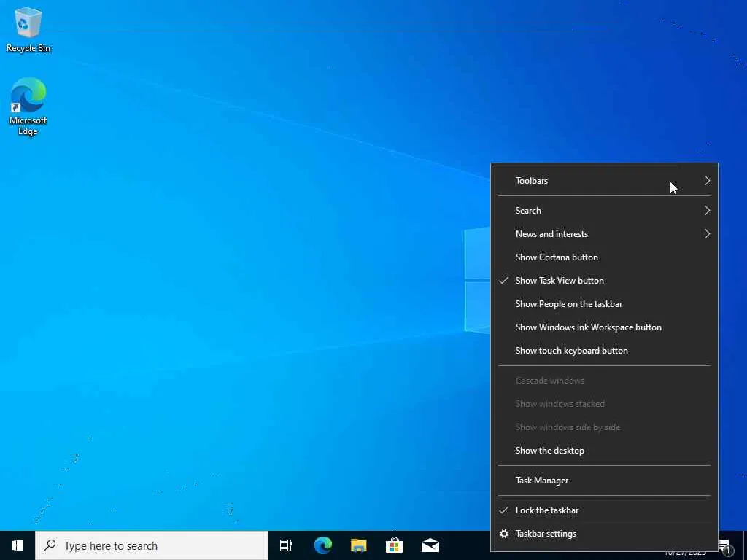
Task: Click the Task View taskbar icon
Action: 286,545
